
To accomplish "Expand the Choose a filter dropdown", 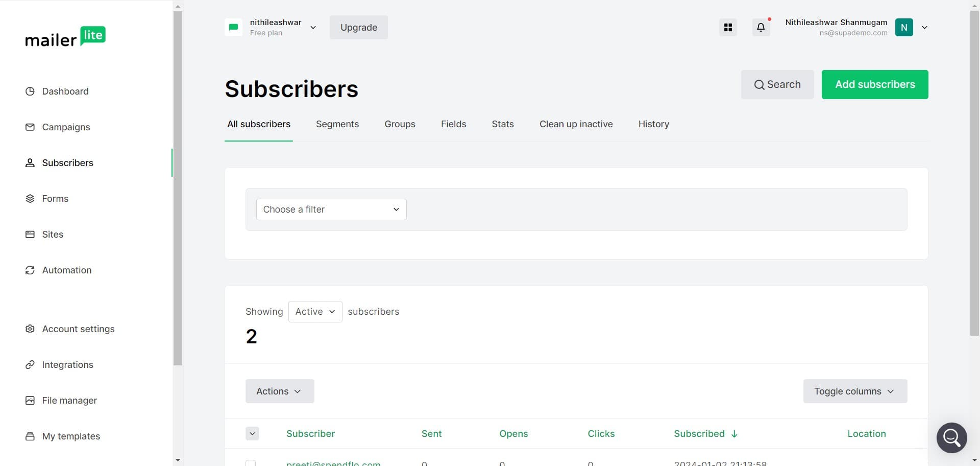I will (331, 209).
